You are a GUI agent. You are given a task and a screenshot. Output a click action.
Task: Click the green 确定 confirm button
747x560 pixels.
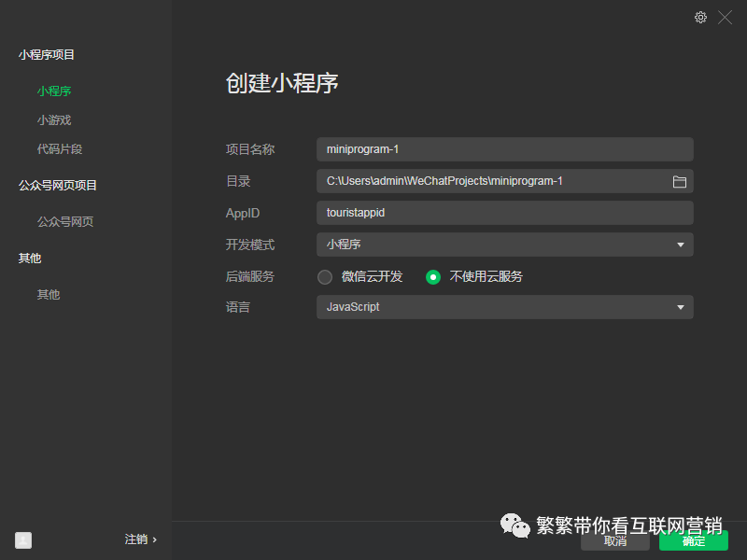tap(693, 540)
